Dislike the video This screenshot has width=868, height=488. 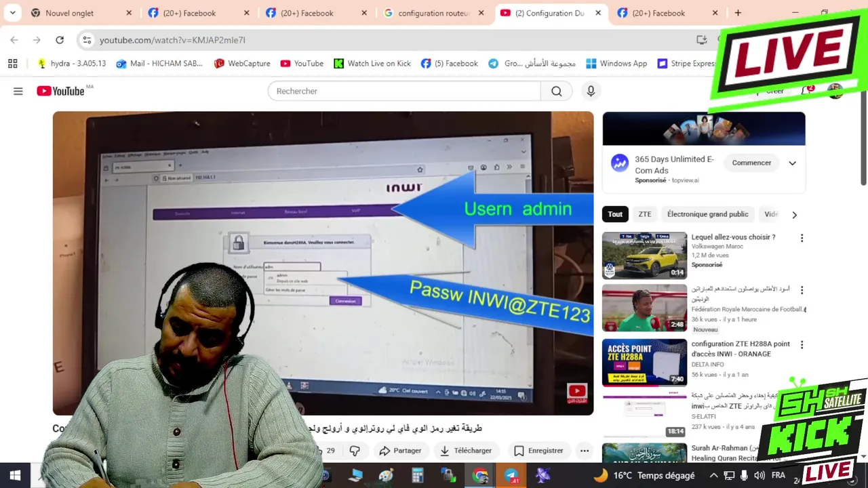click(x=354, y=451)
